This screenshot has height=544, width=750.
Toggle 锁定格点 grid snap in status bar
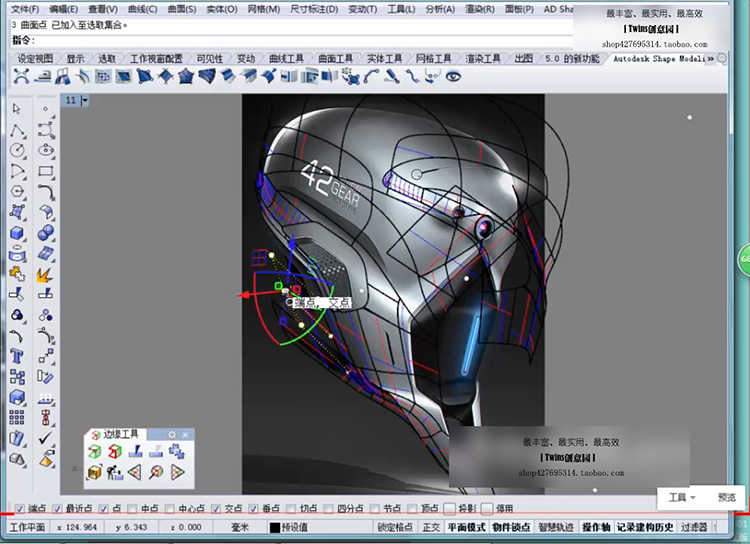[x=395, y=527]
